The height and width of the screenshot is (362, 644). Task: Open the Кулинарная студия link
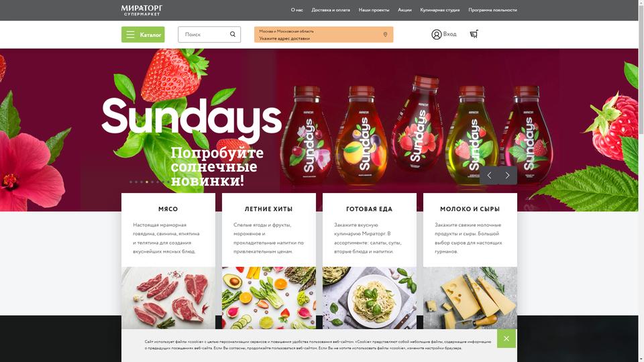coord(440,10)
